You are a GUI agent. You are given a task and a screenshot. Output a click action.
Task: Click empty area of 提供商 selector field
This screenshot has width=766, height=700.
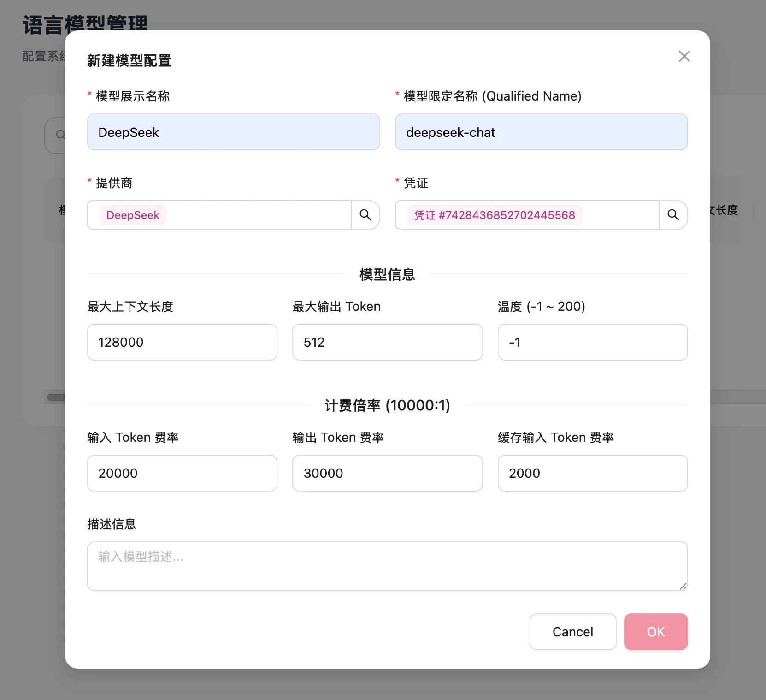258,215
